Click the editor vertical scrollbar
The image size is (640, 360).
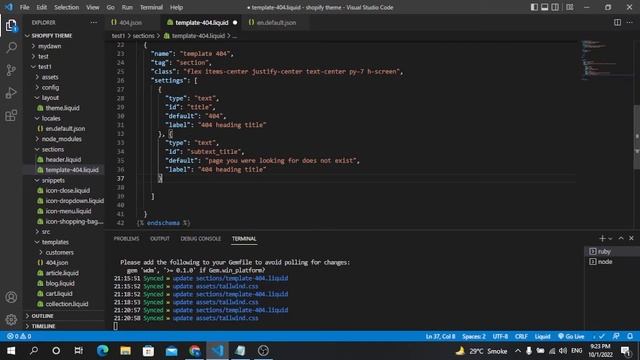[636, 136]
